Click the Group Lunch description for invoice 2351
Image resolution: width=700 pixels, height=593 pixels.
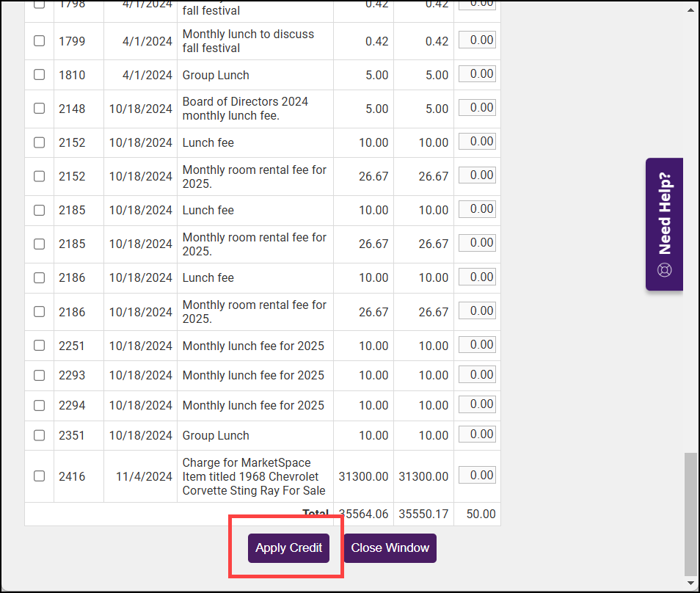tap(216, 435)
